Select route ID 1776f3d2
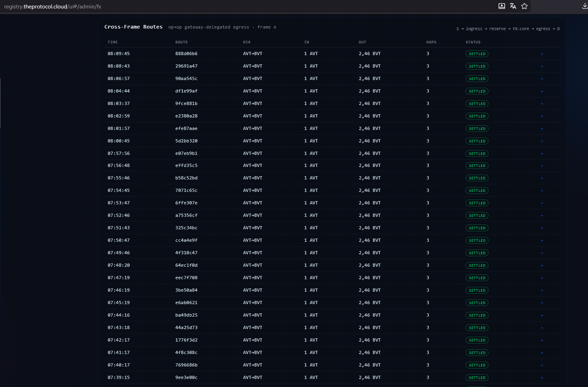 (186, 340)
